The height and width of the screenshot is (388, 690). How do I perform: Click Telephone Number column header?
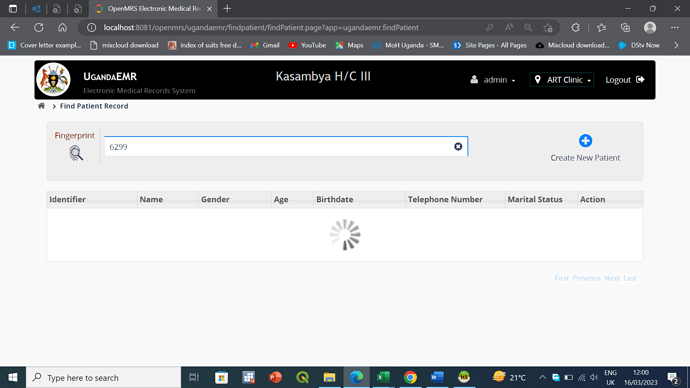tap(455, 199)
